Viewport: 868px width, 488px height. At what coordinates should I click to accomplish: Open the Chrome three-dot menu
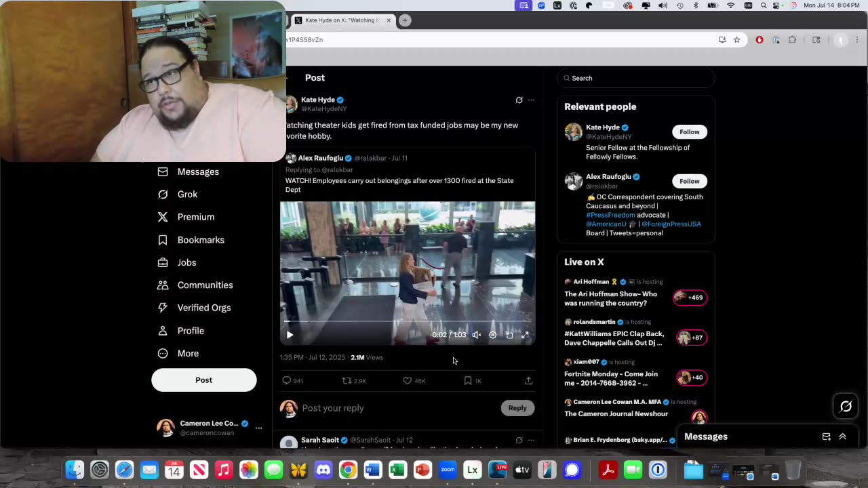(857, 40)
